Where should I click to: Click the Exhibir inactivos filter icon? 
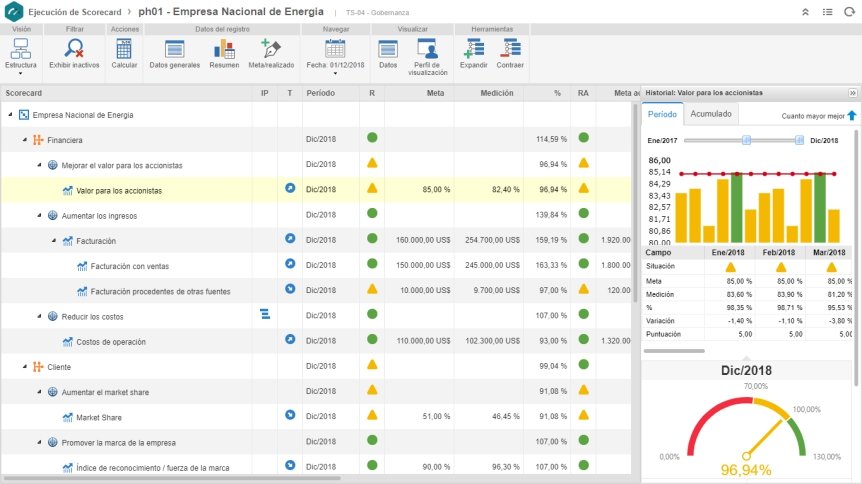74,48
